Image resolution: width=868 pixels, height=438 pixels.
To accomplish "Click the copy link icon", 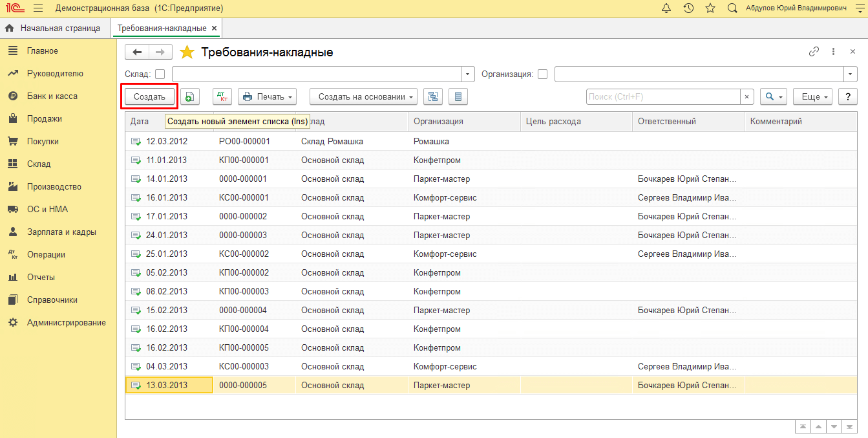I will pyautogui.click(x=814, y=52).
